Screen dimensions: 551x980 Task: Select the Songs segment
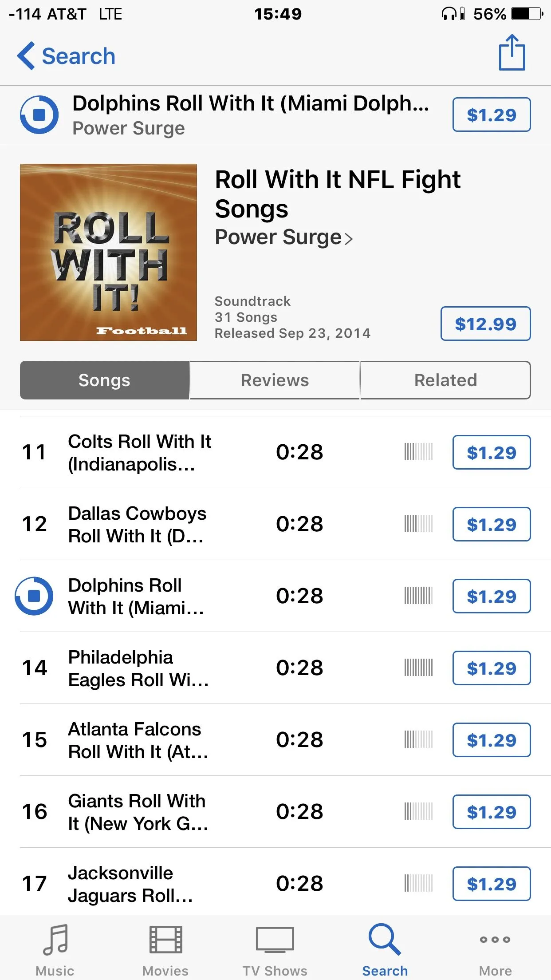(105, 380)
